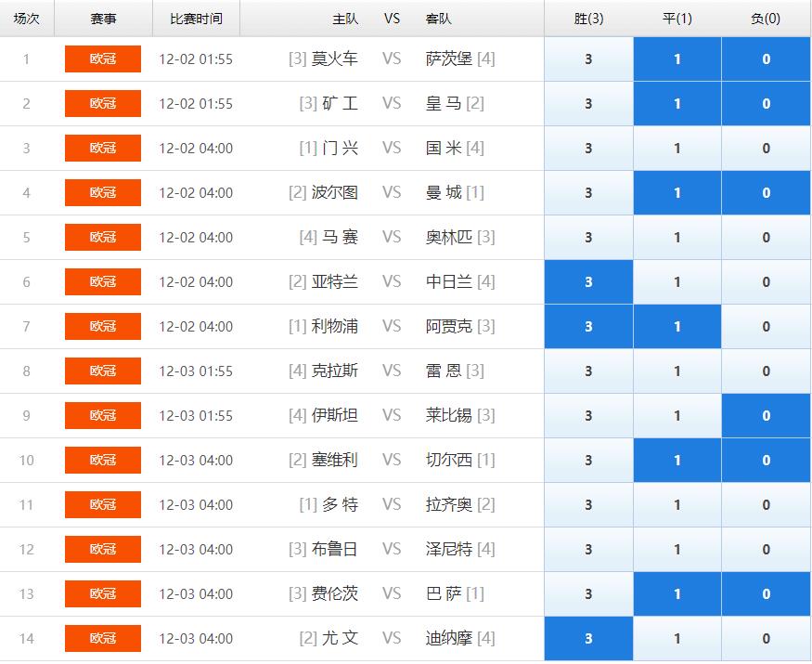Select win (3) for 克拉斯 vs 雷恩
Viewport: 812px width, 664px height.
click(588, 371)
